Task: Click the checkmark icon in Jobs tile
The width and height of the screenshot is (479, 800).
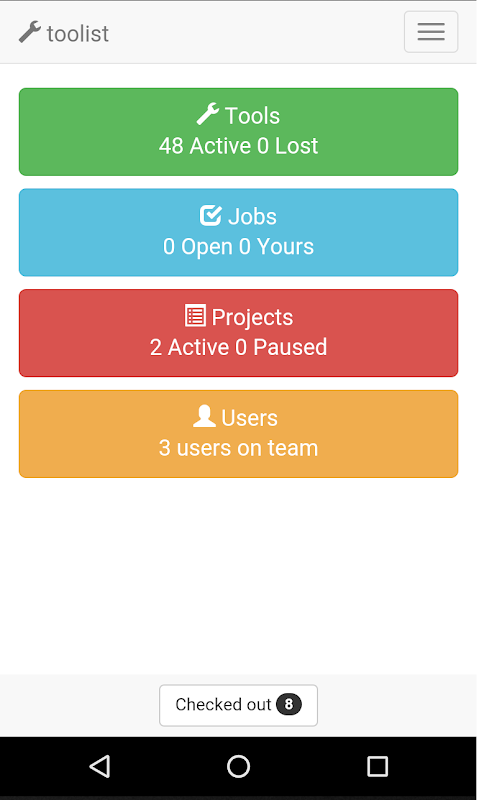Action: pos(211,215)
